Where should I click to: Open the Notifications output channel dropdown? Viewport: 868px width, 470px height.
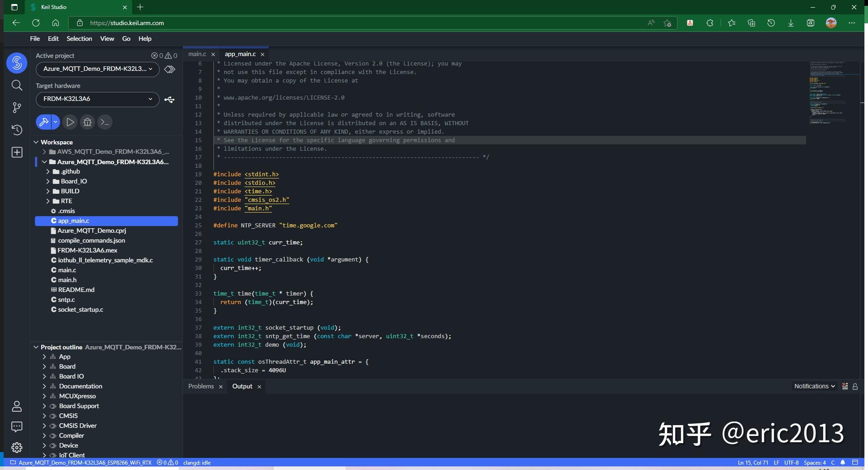[x=814, y=386]
